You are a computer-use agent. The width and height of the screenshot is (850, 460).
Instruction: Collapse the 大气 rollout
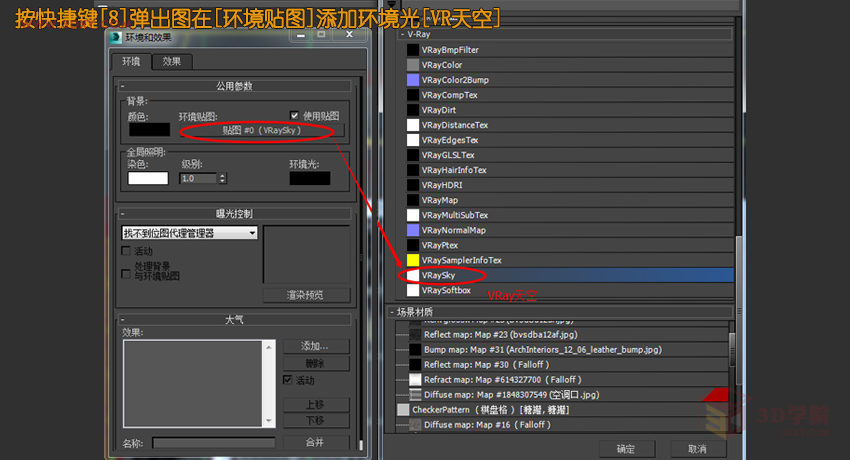point(235,320)
